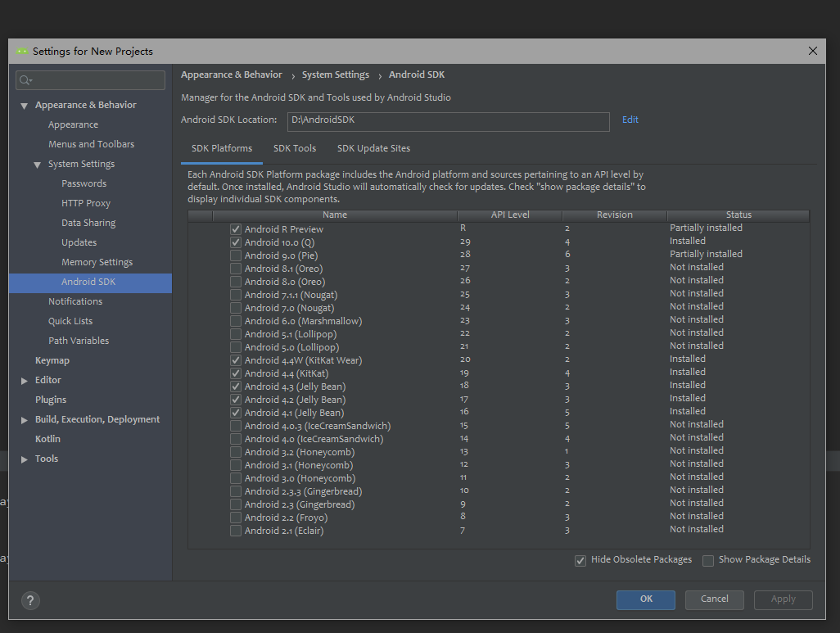Select the Android 3.2 (Honeycomb) row

tap(499, 452)
